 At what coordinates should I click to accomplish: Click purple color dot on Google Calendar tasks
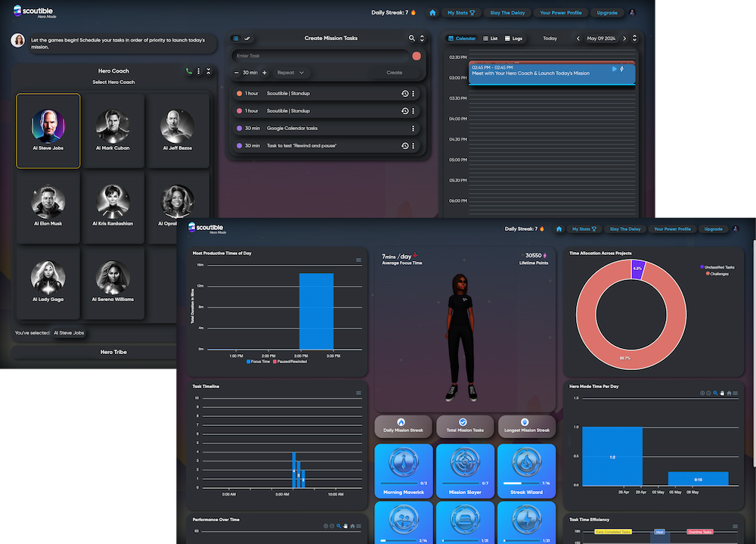click(239, 129)
